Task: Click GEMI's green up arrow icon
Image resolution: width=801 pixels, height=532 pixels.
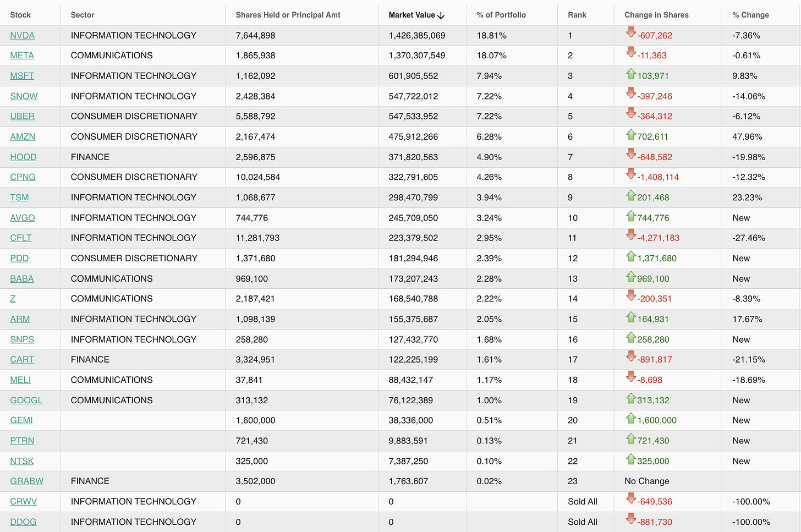Action: click(x=630, y=418)
